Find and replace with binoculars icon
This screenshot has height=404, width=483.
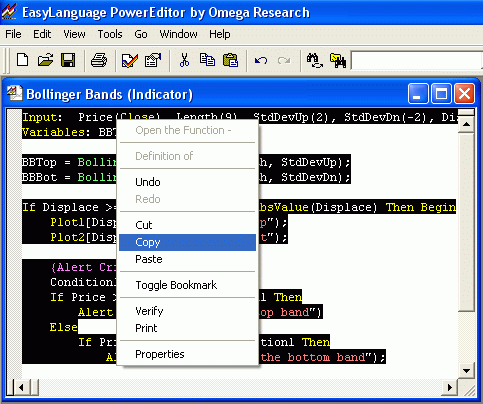315,60
